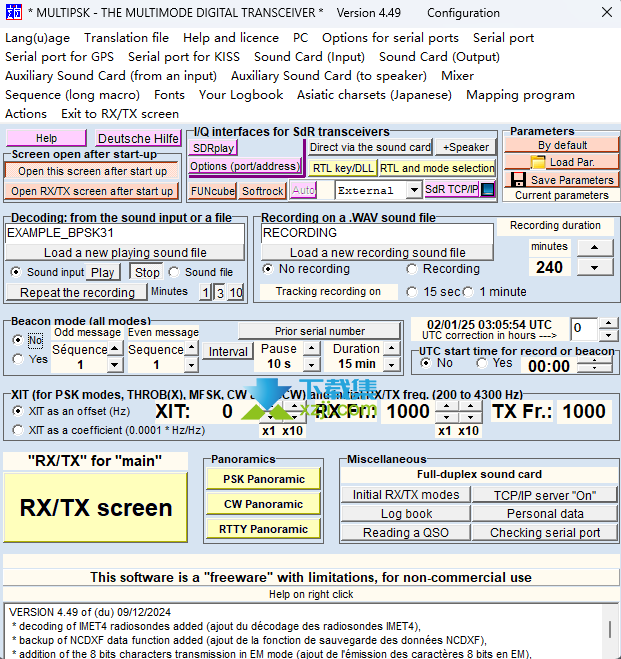Open Your Logbook menu
This screenshot has width=621, height=659.
[x=241, y=95]
